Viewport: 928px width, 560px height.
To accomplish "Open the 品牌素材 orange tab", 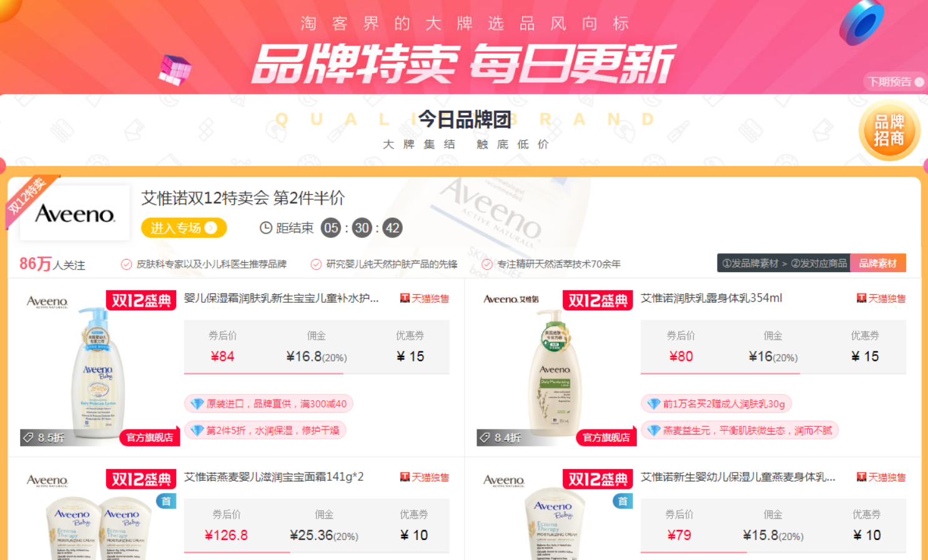I will (x=877, y=263).
